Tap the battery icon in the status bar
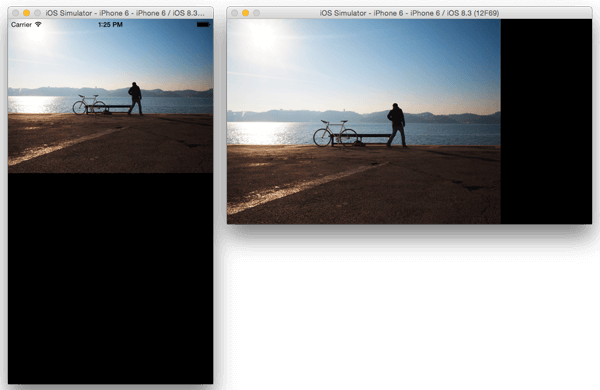 pyautogui.click(x=204, y=24)
